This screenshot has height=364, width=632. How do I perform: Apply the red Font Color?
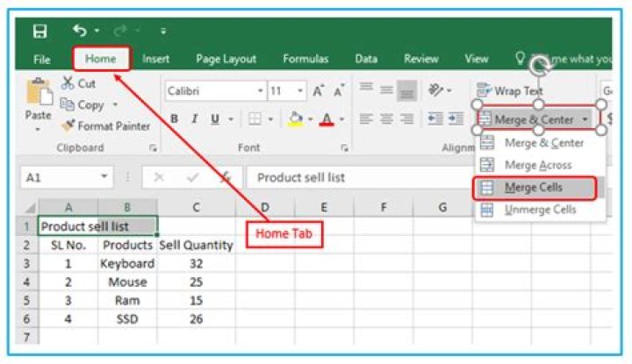pyautogui.click(x=327, y=119)
